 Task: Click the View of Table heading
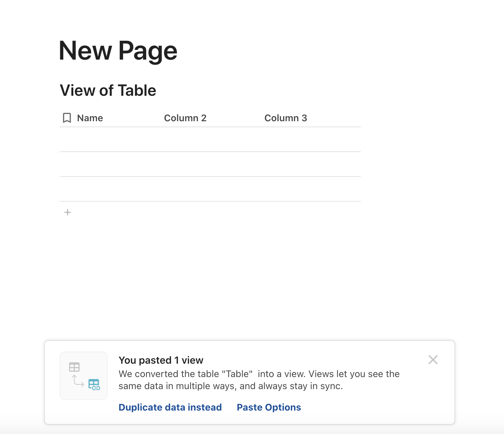(108, 90)
